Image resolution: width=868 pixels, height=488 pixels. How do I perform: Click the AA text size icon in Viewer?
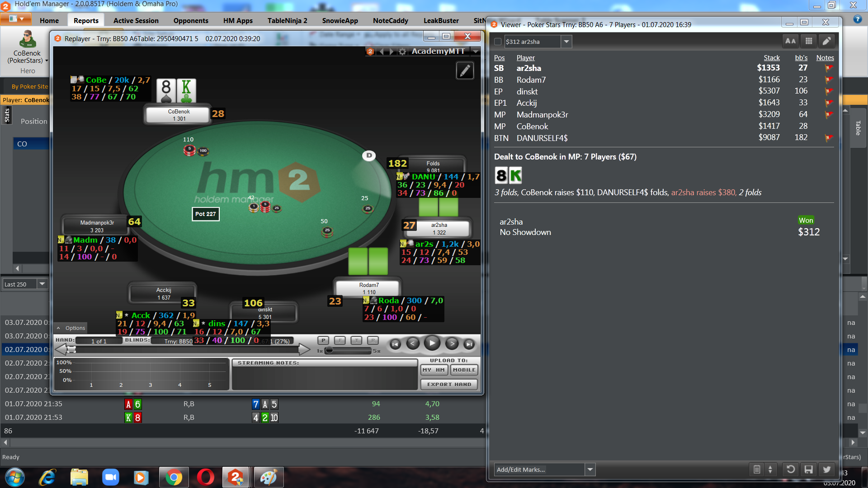click(790, 41)
